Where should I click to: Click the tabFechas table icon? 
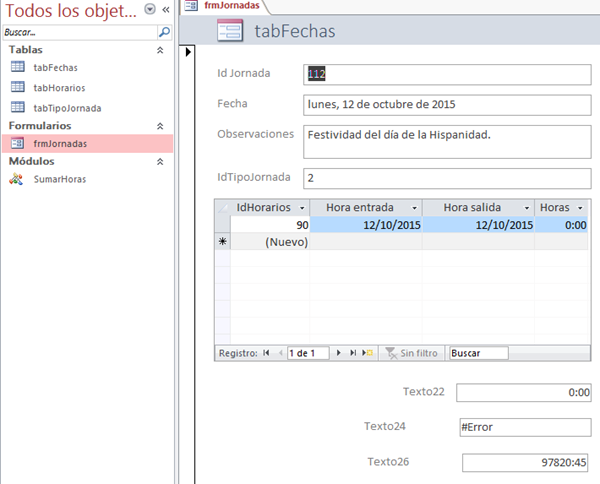[x=18, y=67]
